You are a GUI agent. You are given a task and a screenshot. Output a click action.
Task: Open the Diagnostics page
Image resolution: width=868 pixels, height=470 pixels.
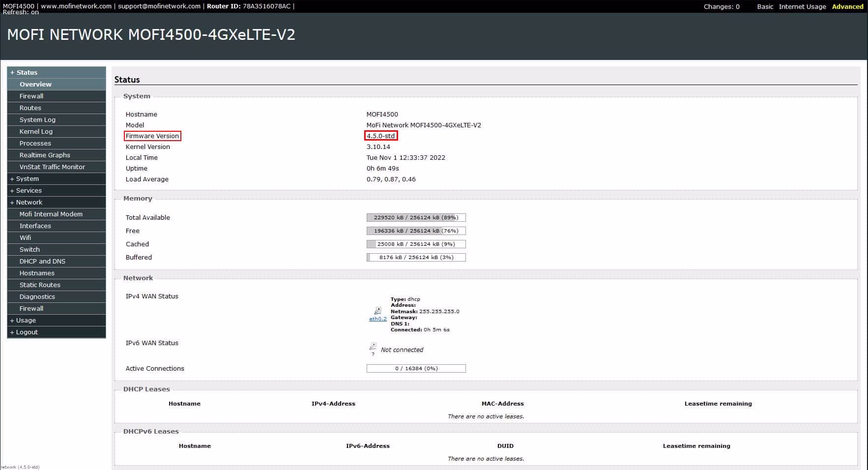[57, 296]
